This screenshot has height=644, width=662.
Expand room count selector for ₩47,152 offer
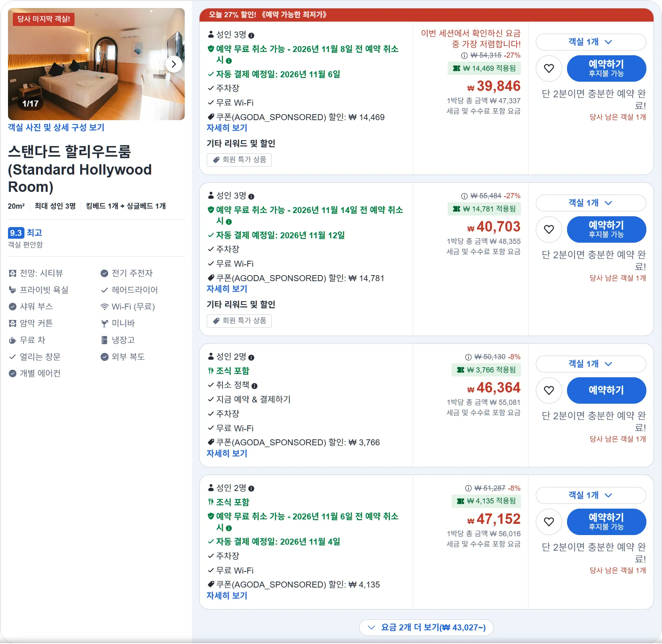[591, 495]
